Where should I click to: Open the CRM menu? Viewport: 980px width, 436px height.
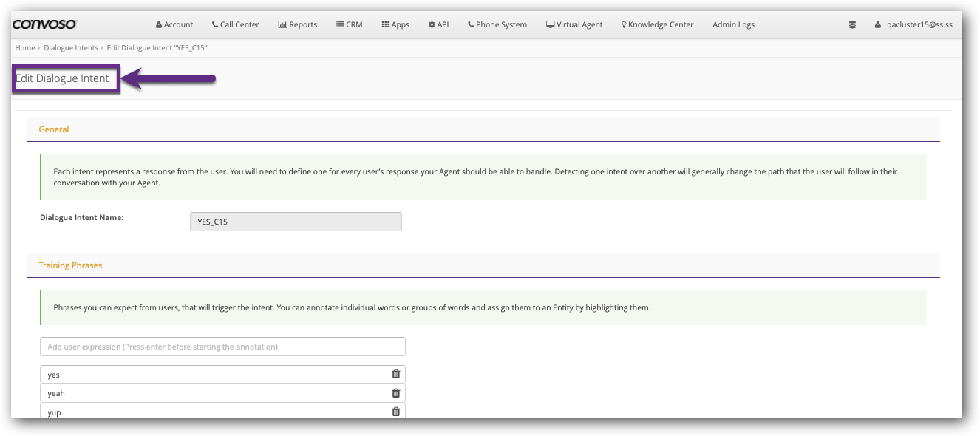(x=349, y=24)
